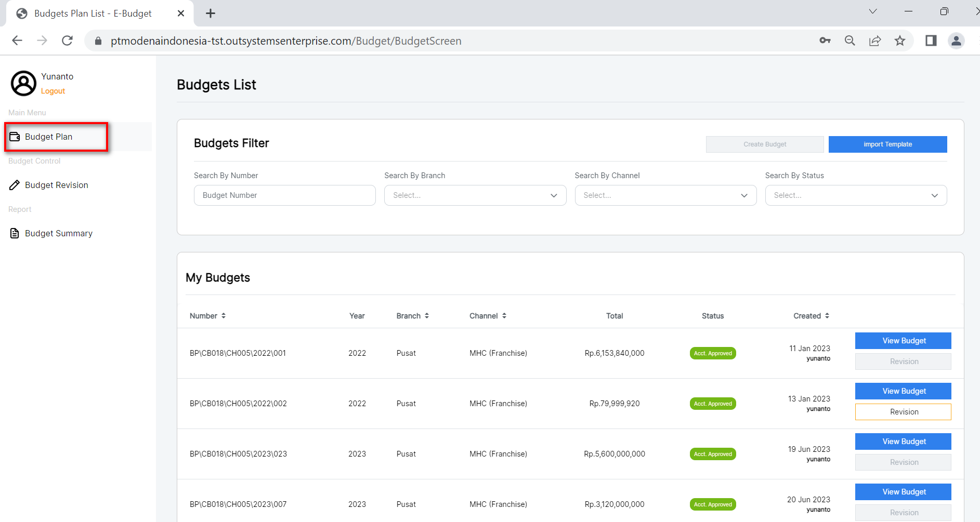Bookmark this page with the star icon
This screenshot has width=980, height=522.
(x=900, y=41)
